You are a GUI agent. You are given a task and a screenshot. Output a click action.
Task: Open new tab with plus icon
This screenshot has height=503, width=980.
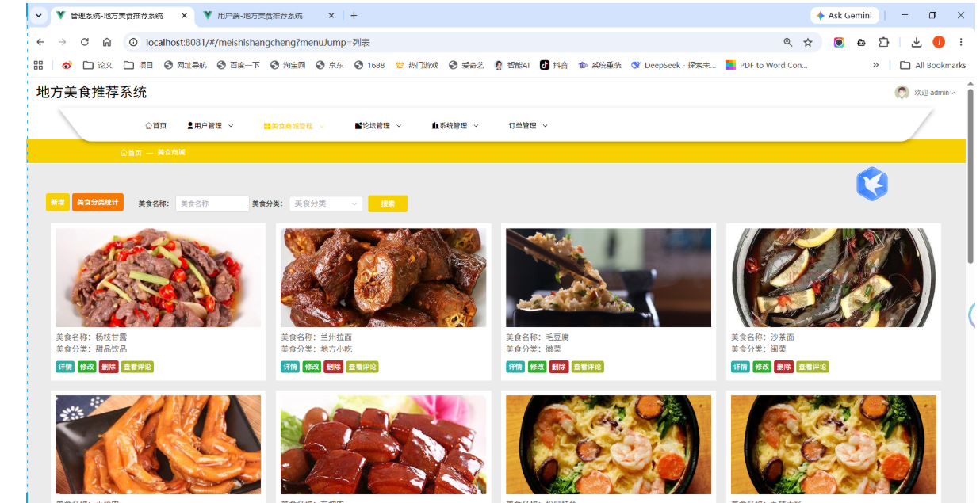click(x=354, y=16)
